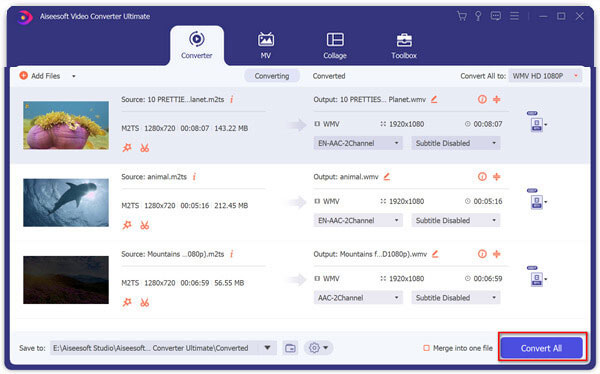Rename output animal.wmv with pencil icon
The height and width of the screenshot is (374, 600).
387,176
